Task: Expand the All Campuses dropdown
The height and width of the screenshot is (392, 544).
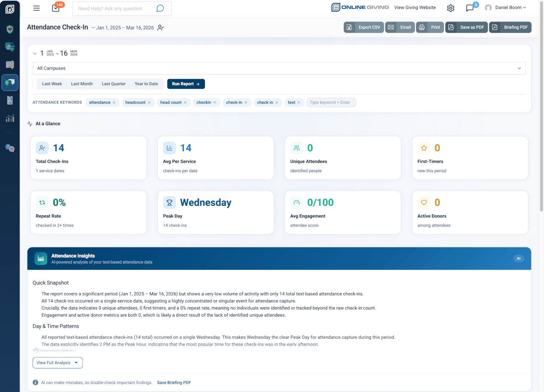Action: (279, 68)
